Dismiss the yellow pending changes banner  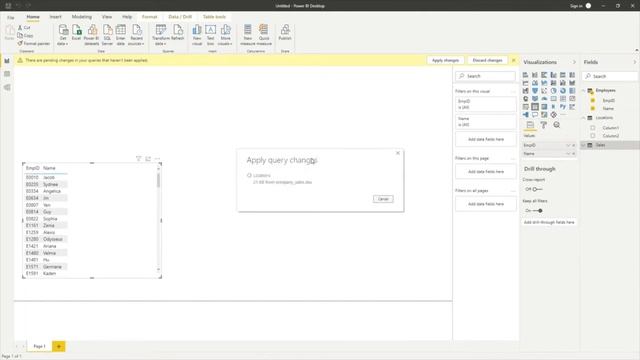click(x=513, y=60)
